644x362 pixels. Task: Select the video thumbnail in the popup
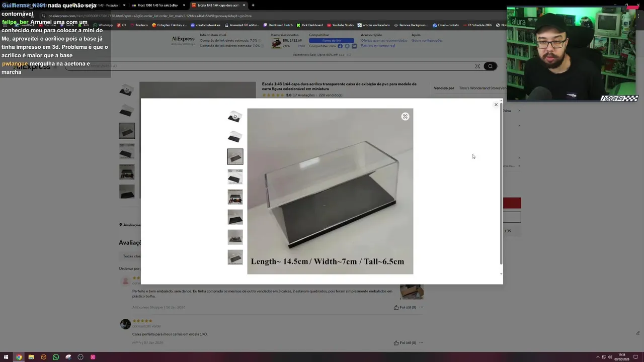point(235,117)
